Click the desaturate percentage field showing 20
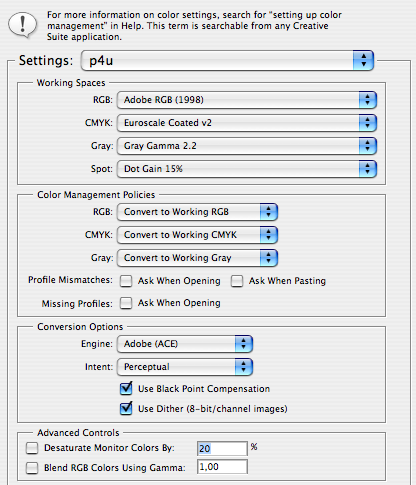Screen dimensions: 416x485 pos(222,448)
